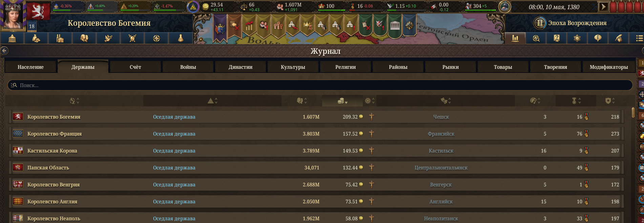Open the government panel with temple icon

[x=12, y=38]
